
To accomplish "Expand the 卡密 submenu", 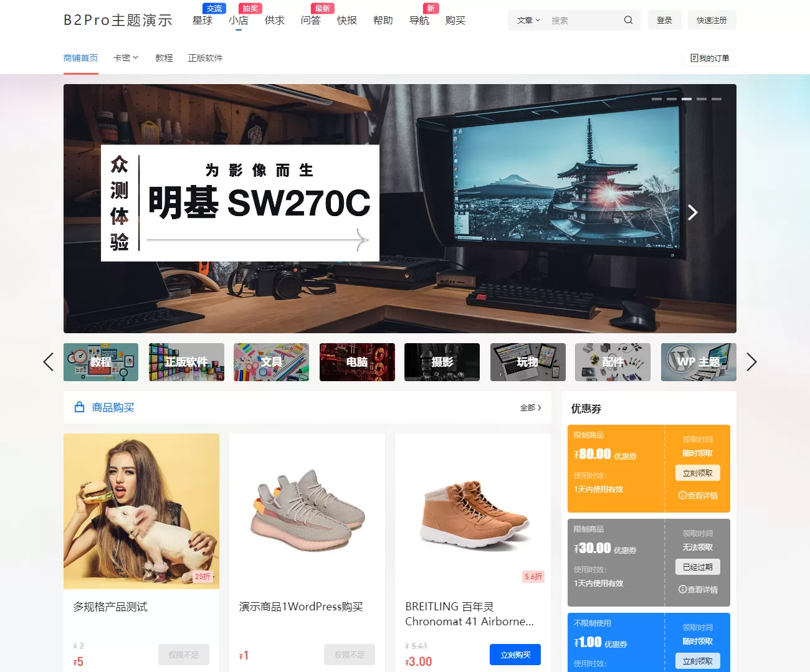I will pos(126,58).
